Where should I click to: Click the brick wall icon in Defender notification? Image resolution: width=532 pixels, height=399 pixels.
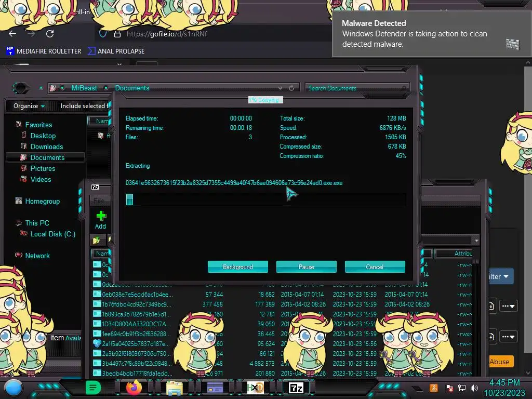[x=512, y=44]
